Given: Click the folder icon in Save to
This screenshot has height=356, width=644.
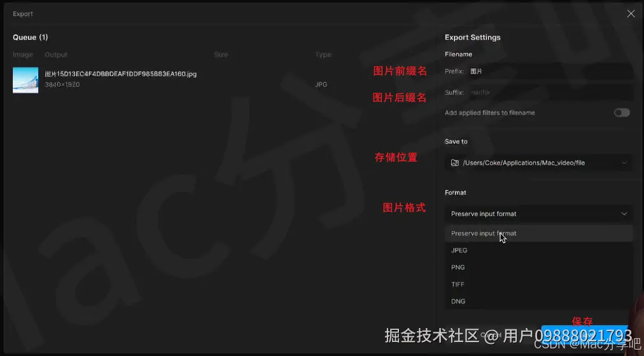Looking at the screenshot, I should (454, 163).
